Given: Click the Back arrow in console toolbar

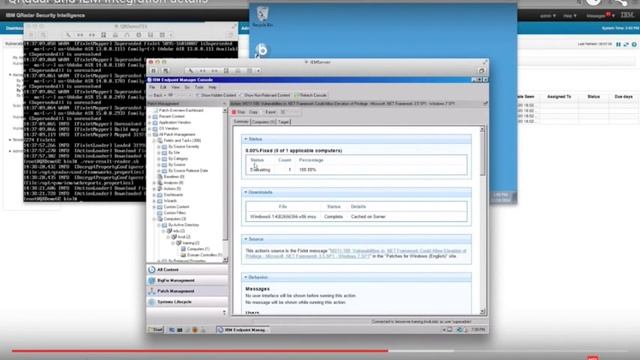Looking at the screenshot, I should (x=151, y=95).
